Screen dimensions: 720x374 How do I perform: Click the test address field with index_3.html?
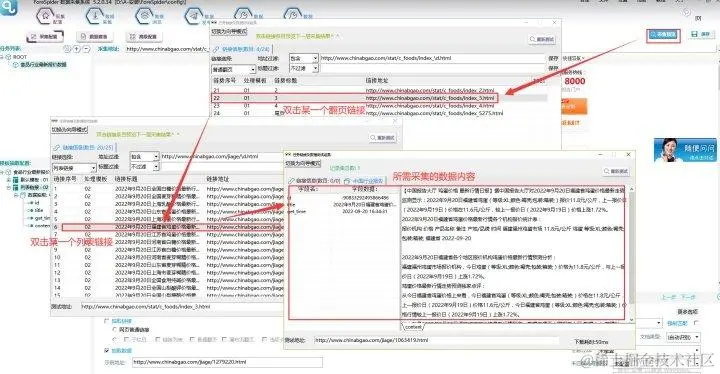point(181,306)
